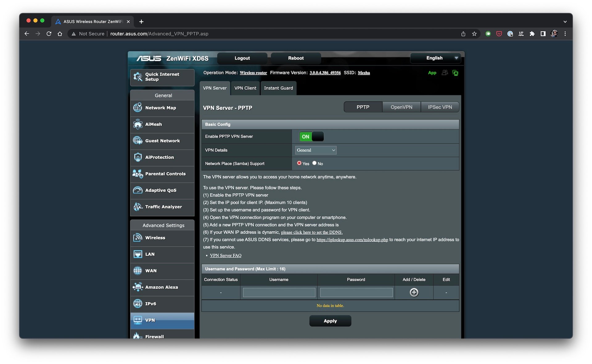Click the Username input field
This screenshot has width=592, height=364.
pos(279,292)
